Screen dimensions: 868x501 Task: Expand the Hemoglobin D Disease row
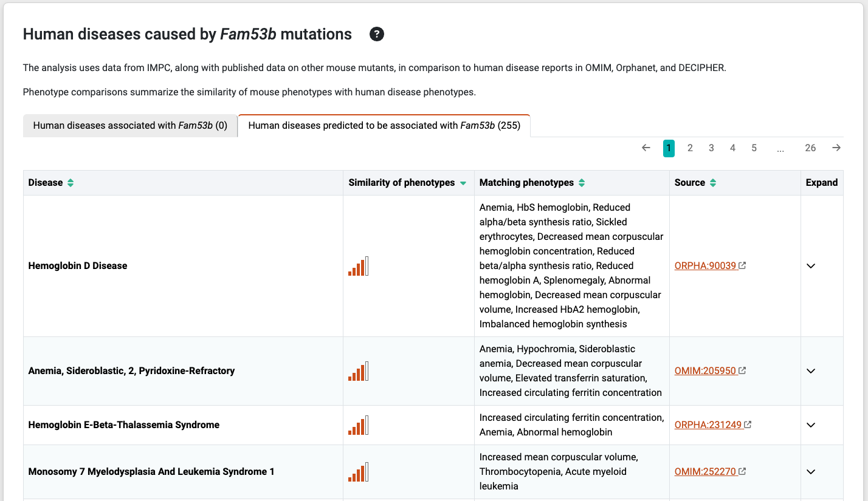(811, 266)
